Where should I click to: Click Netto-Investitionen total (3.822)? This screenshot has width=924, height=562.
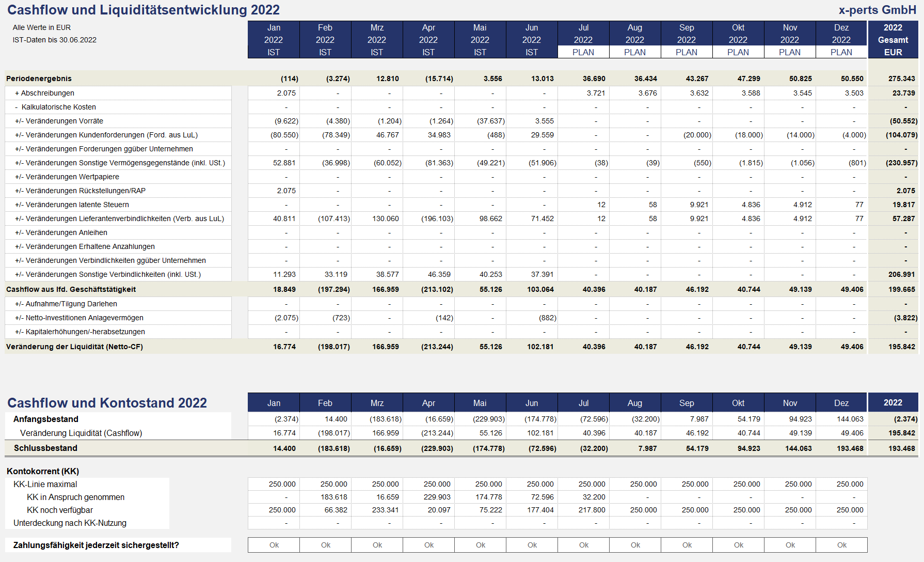(x=905, y=318)
